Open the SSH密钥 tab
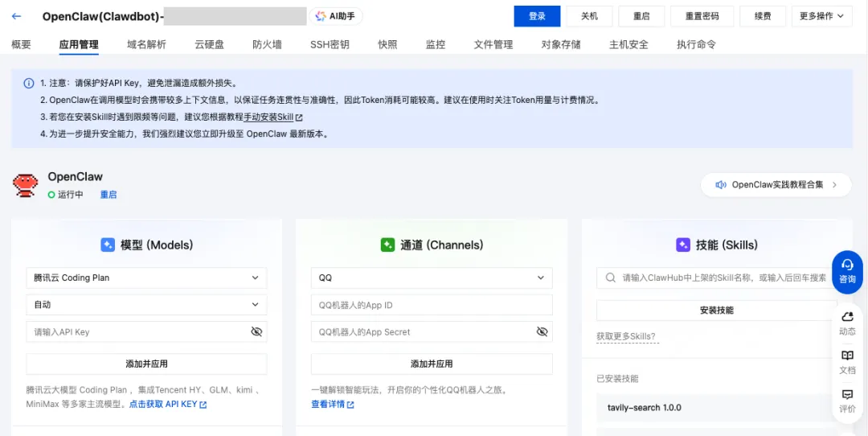 click(330, 44)
